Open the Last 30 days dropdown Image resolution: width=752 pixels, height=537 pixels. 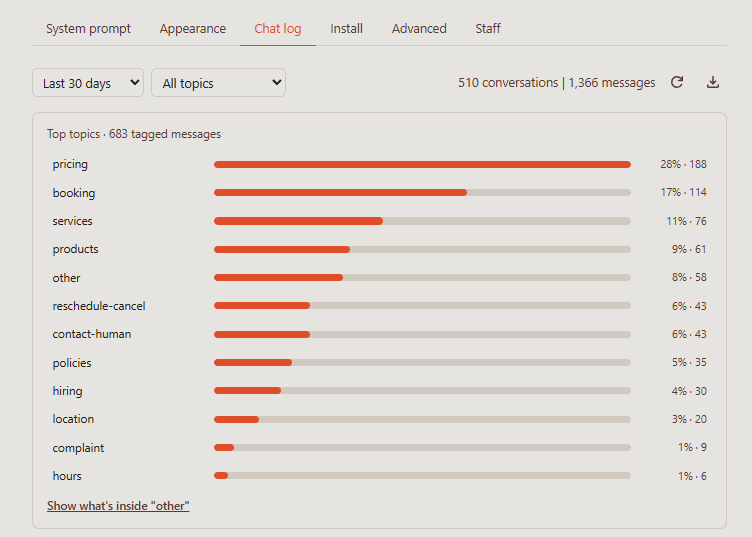pos(88,82)
